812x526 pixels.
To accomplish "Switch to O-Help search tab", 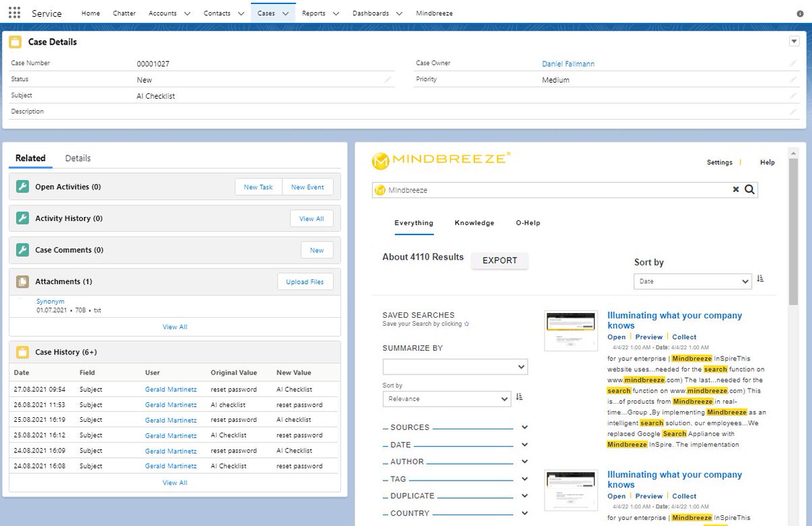I will point(528,223).
